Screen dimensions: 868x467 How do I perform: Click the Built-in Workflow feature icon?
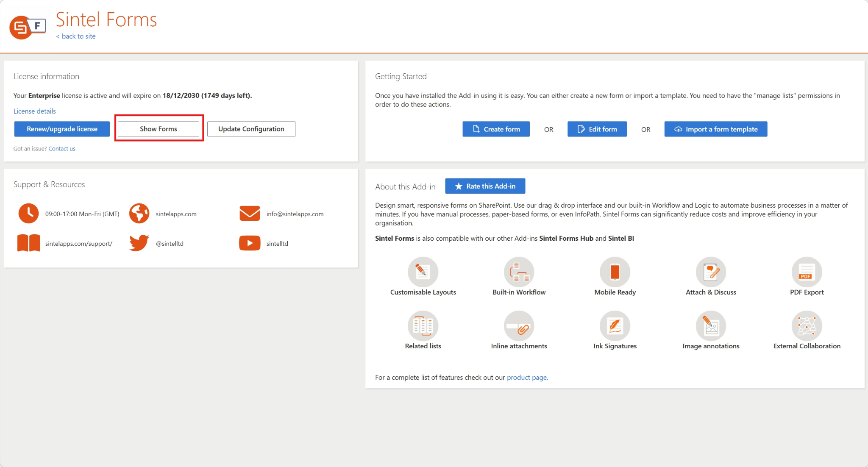(519, 272)
